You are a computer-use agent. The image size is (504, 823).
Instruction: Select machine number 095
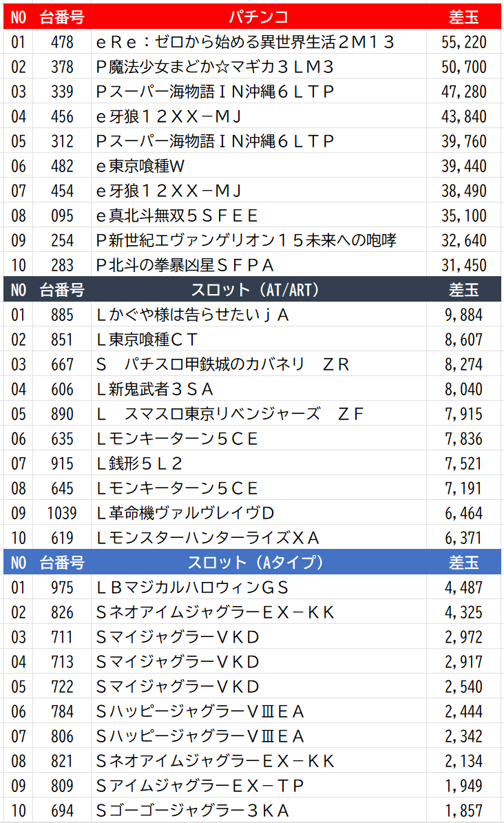tap(62, 216)
